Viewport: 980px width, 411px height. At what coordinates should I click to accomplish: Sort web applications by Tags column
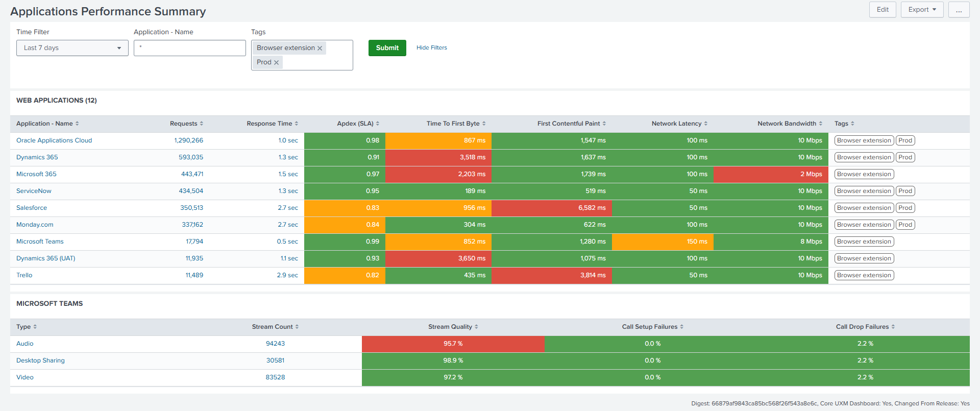pyautogui.click(x=844, y=124)
